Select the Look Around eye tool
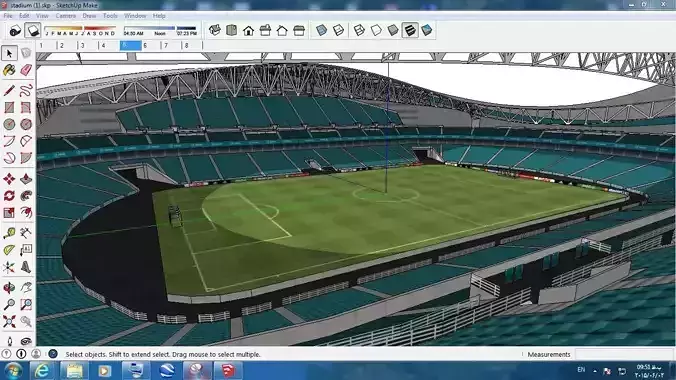Image resolution: width=676 pixels, height=380 pixels. 26,341
